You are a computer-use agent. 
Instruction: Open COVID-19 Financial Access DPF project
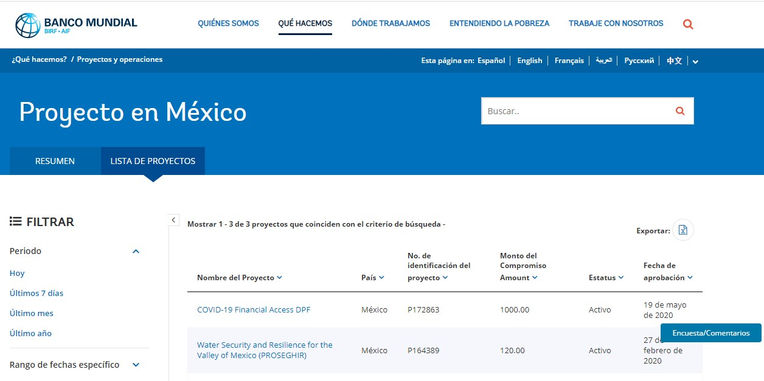tap(253, 310)
